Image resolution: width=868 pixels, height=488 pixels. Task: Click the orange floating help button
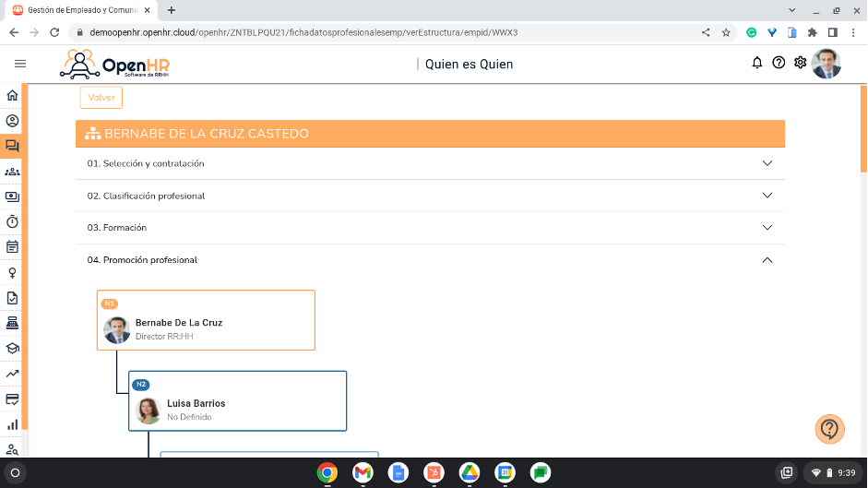coord(829,428)
